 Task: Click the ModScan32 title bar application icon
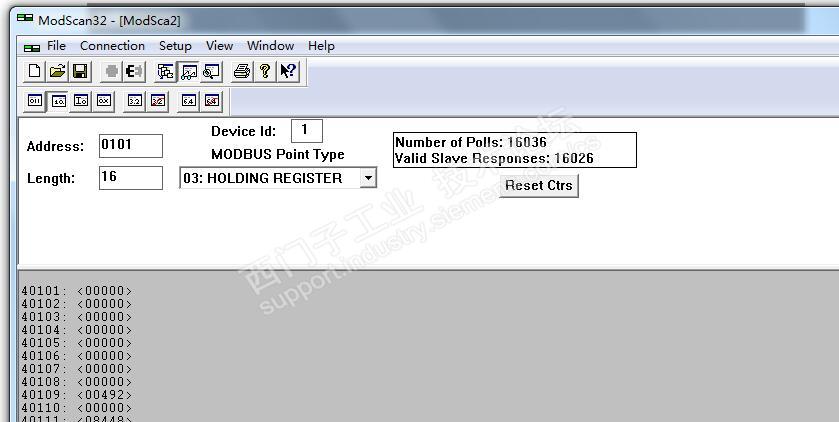click(x=25, y=19)
